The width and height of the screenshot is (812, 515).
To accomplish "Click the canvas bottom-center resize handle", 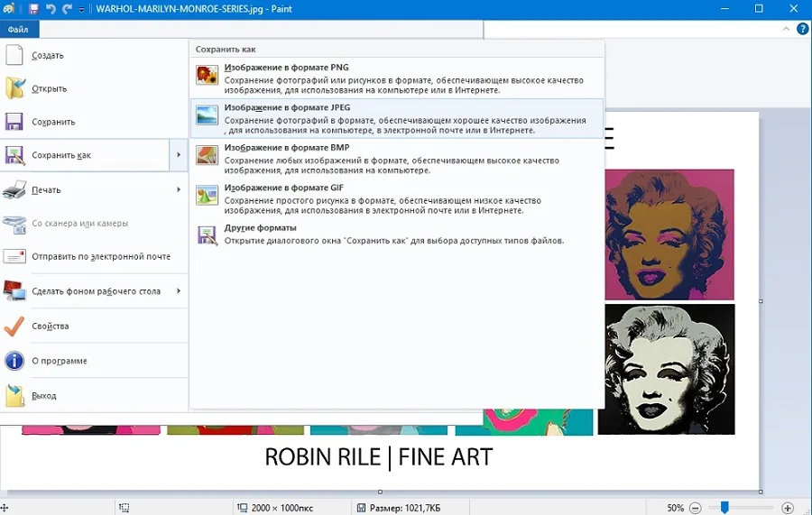I will [x=380, y=492].
